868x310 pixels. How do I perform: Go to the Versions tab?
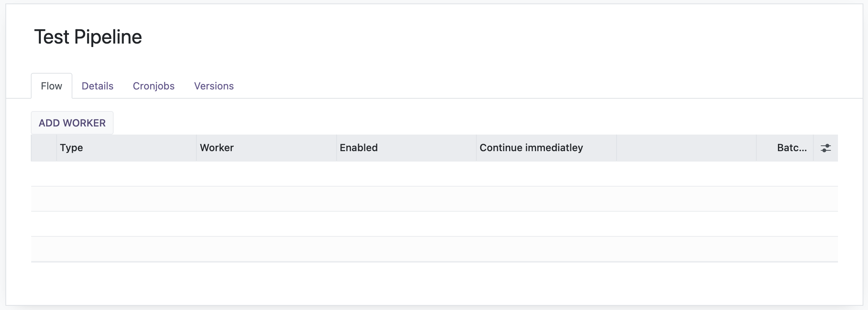[214, 86]
